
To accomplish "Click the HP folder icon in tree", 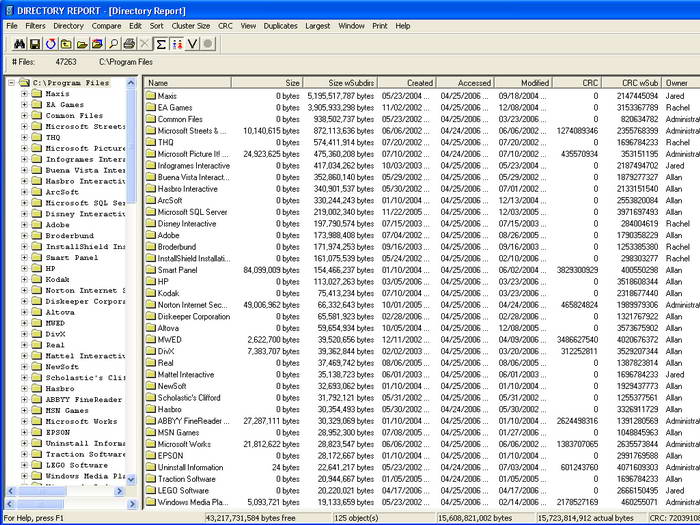I will coord(37,268).
